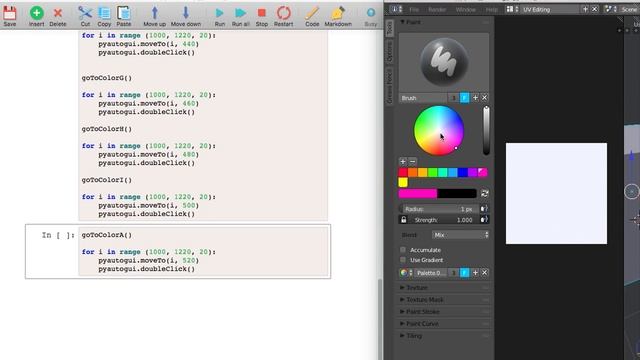The width and height of the screenshot is (640, 360).
Task: Select the yellow palette swatch on second row
Action: click(403, 182)
